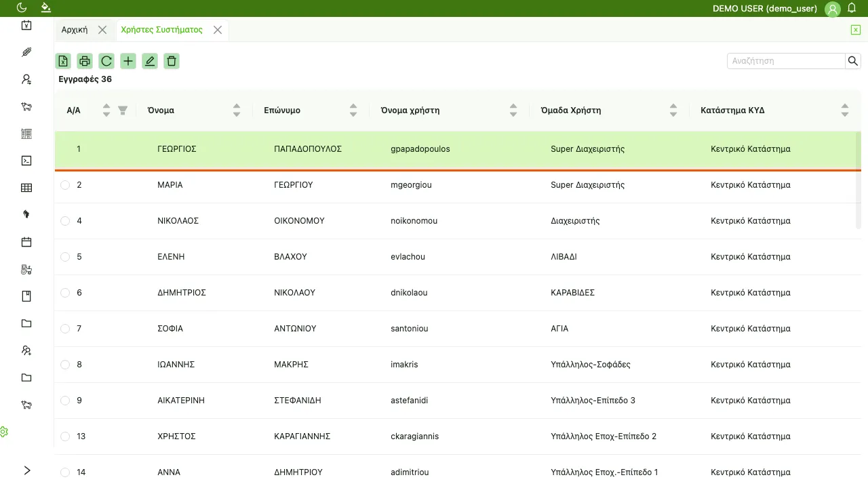Refresh the records list

tap(106, 61)
